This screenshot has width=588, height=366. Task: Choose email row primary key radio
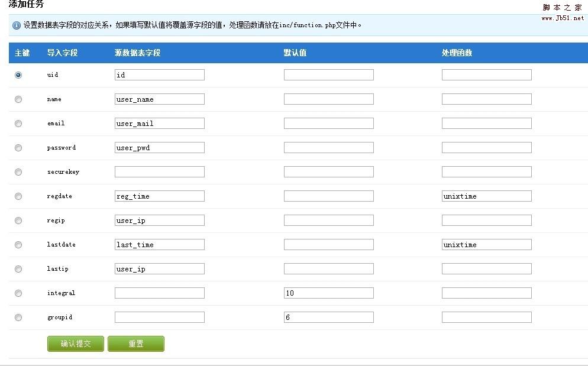coord(18,124)
